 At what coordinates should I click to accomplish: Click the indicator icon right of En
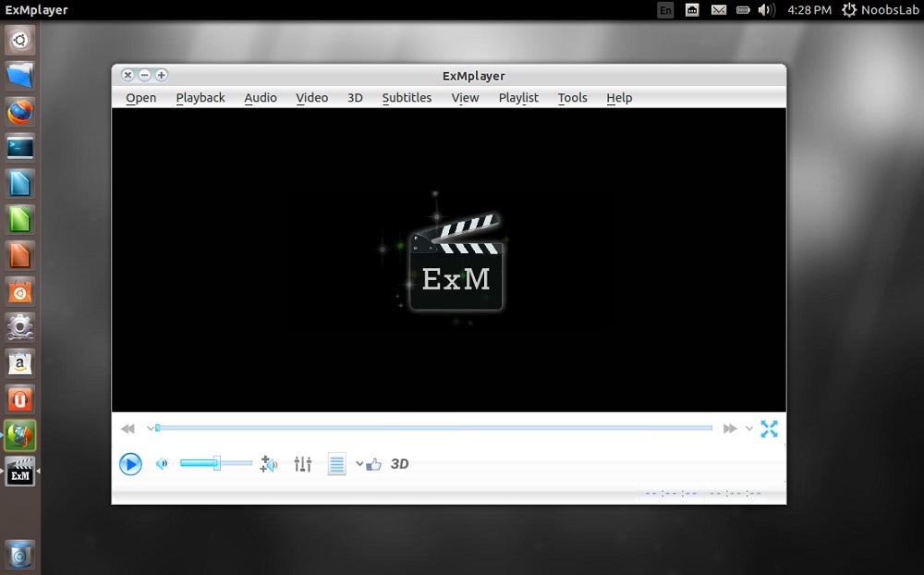[x=692, y=10]
